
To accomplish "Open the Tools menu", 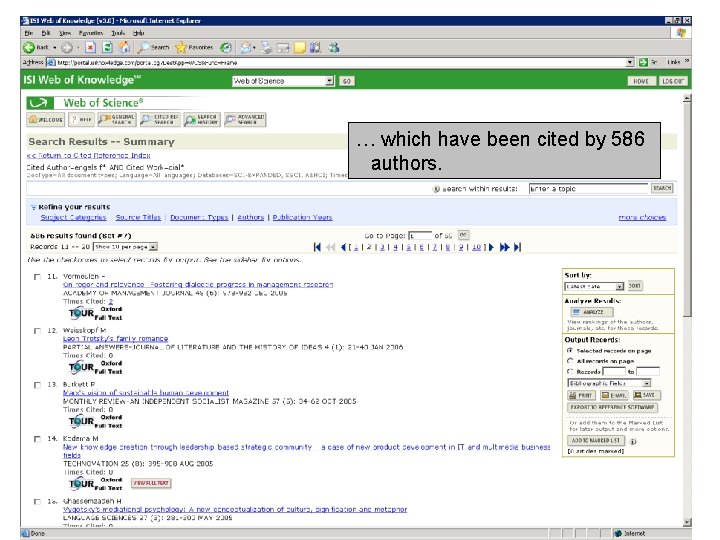I will [x=118, y=33].
